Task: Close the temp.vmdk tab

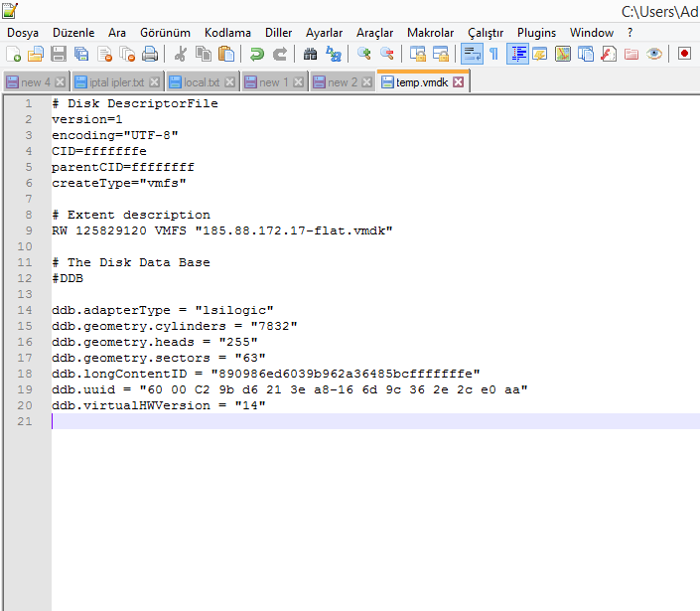Action: click(x=458, y=82)
